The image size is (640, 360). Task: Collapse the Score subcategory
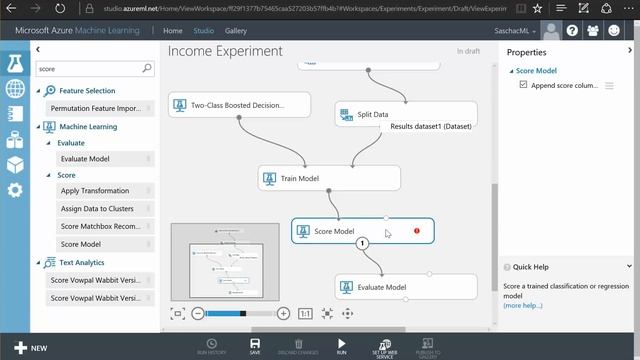click(49, 175)
